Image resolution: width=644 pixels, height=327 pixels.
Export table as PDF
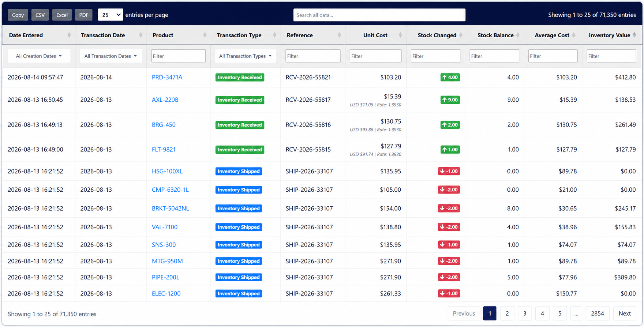tap(84, 15)
